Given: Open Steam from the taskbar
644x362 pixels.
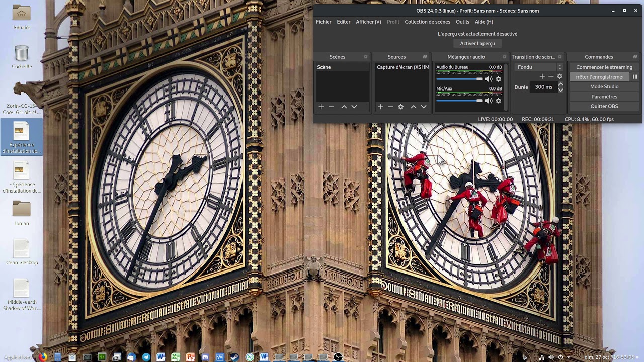Looking at the screenshot, I should pos(234,357).
